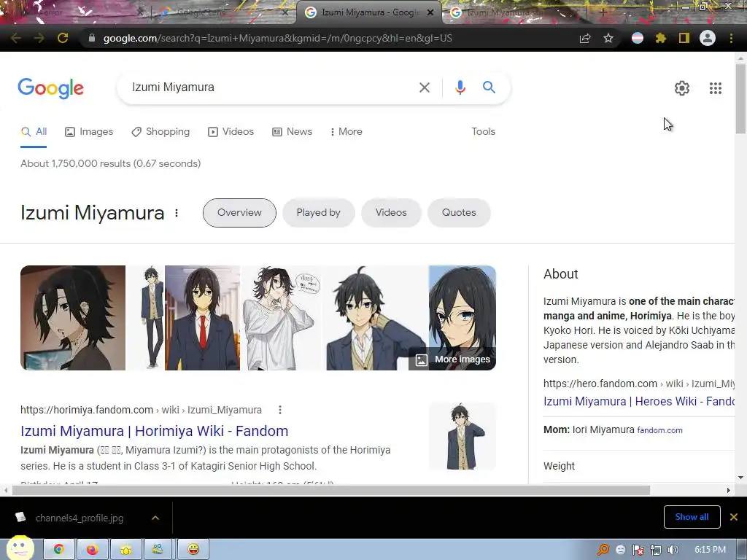
Task: Click Show all downloads
Action: pyautogui.click(x=692, y=517)
